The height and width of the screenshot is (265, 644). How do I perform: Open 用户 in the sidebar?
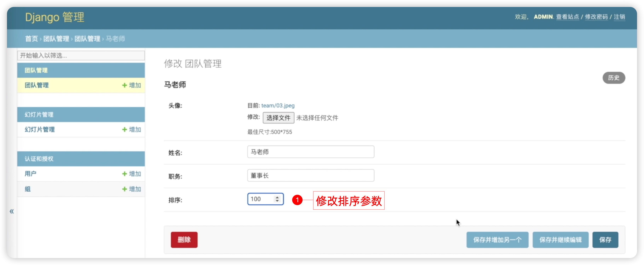pyautogui.click(x=31, y=174)
